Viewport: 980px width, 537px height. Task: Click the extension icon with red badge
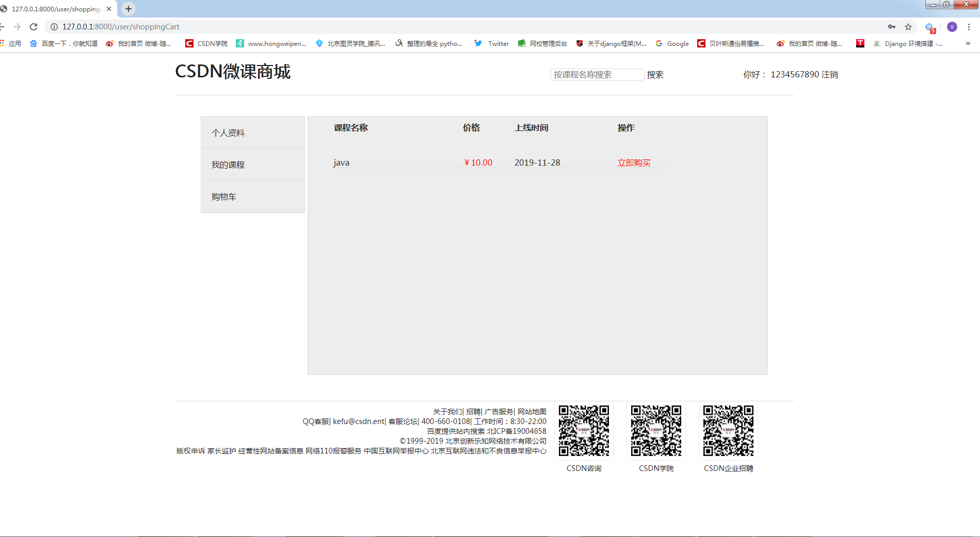(930, 27)
